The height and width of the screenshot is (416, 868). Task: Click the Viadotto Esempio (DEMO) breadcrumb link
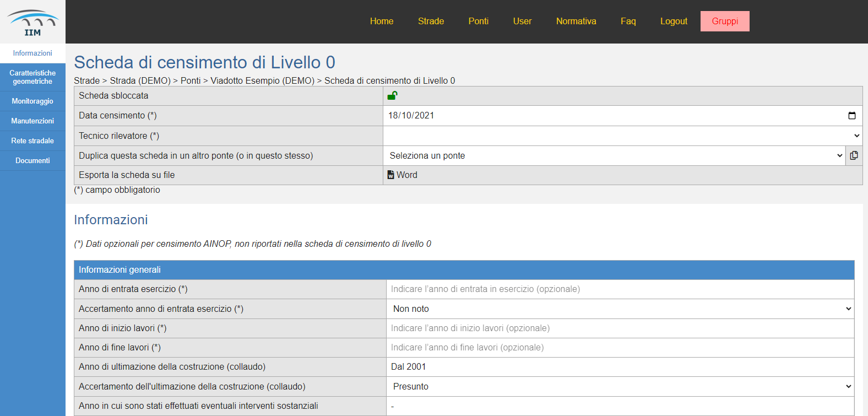pyautogui.click(x=262, y=81)
